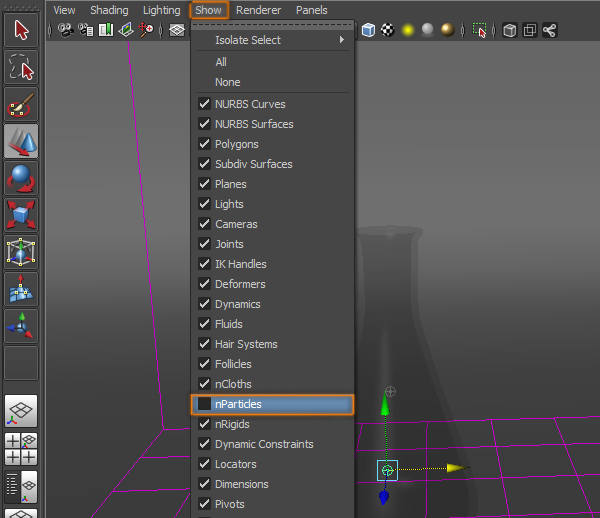Select the arrow Select tool
The height and width of the screenshot is (518, 600).
[21, 29]
